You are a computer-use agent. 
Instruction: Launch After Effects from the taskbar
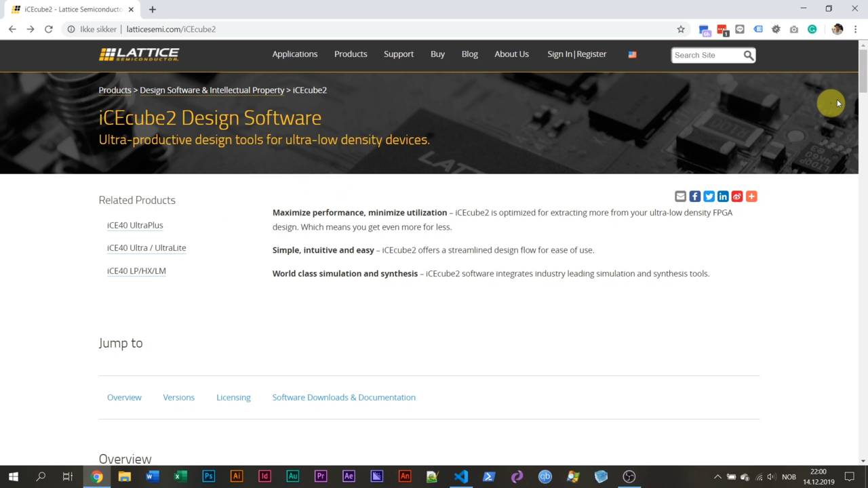click(x=349, y=476)
